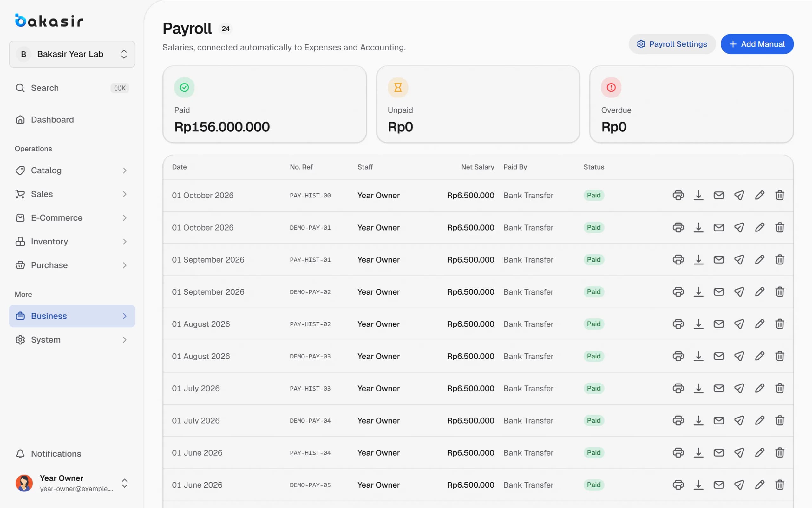Click the Paid status badge for PAY-HIST-00

593,195
